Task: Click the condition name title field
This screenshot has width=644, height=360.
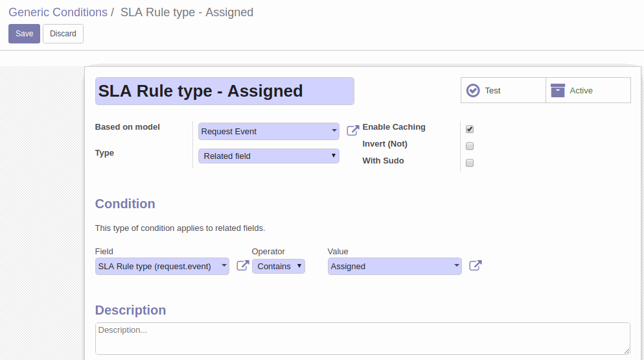Action: pyautogui.click(x=225, y=91)
